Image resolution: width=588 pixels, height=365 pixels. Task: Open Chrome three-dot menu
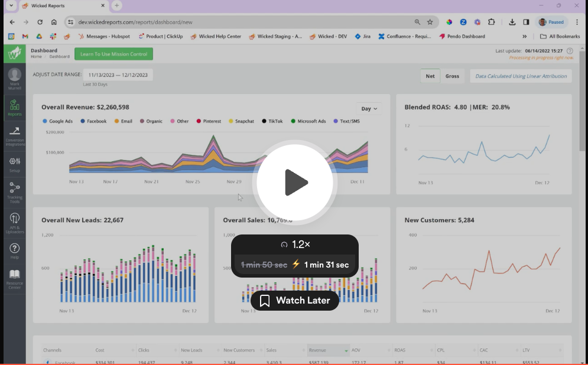577,22
